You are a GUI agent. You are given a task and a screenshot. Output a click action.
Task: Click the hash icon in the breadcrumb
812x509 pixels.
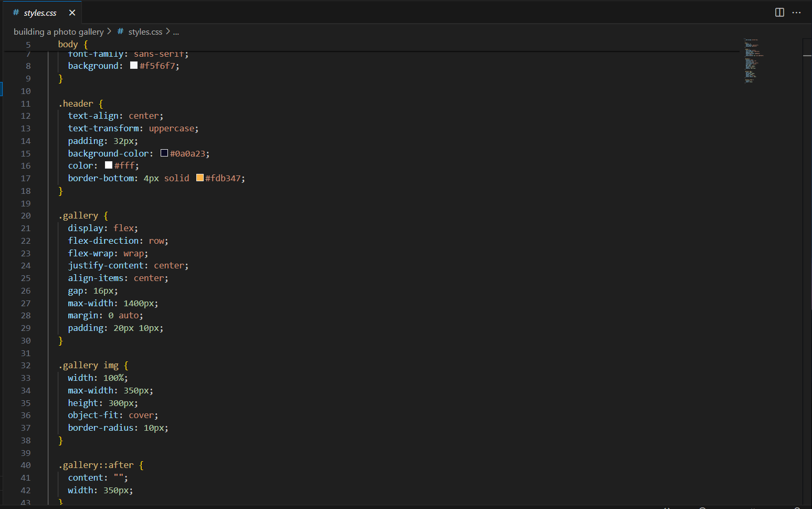121,32
